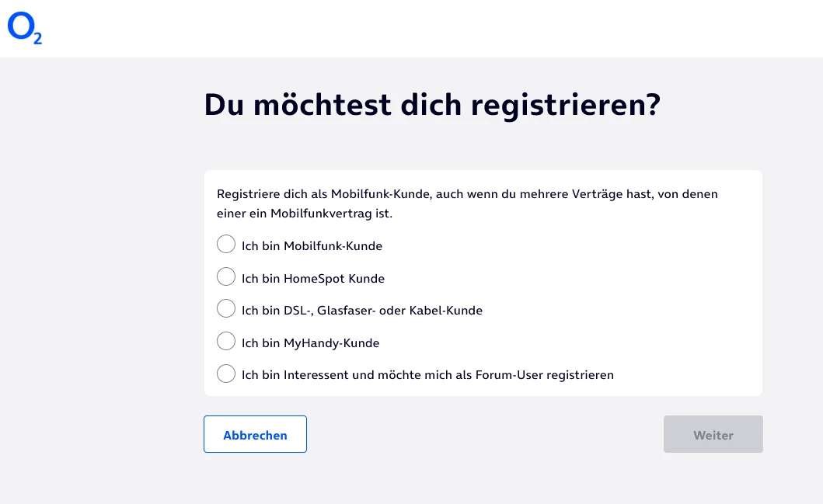Choose the HomeSpot Kunde radio circle

(226, 277)
